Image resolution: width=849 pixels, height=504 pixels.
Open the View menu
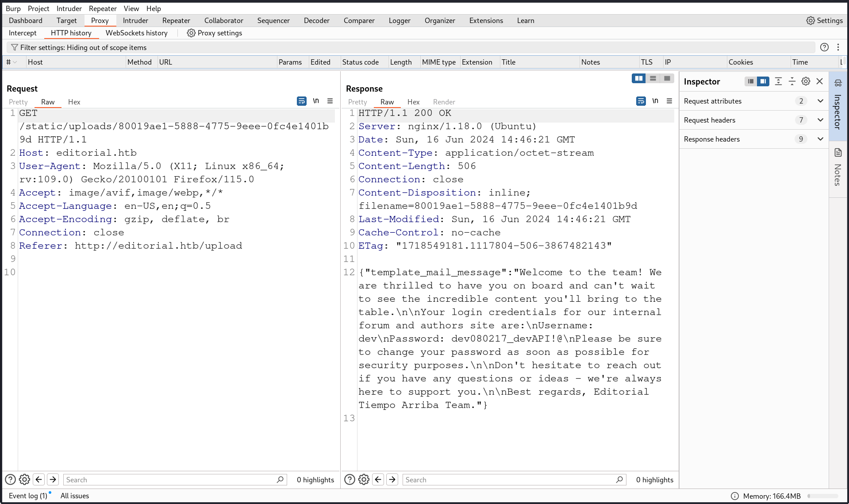coord(131,8)
